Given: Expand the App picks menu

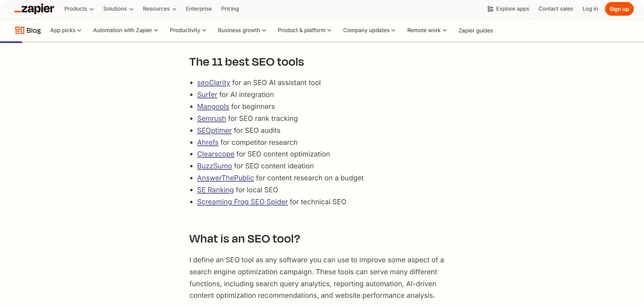Looking at the screenshot, I should (66, 30).
